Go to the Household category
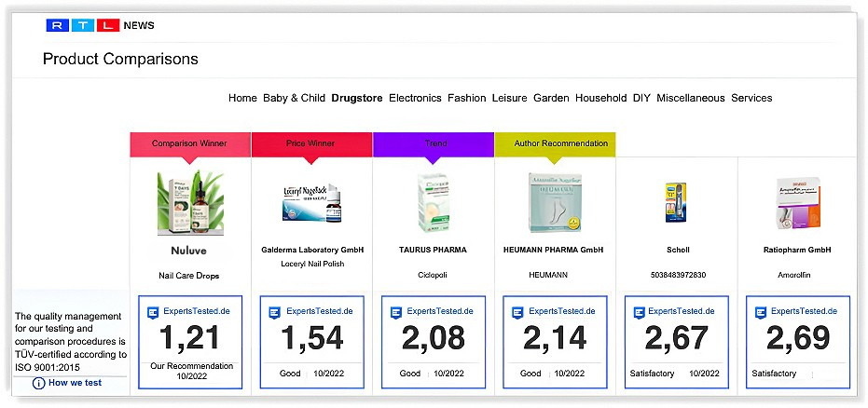Screen dimensions: 868x408 coord(600,98)
